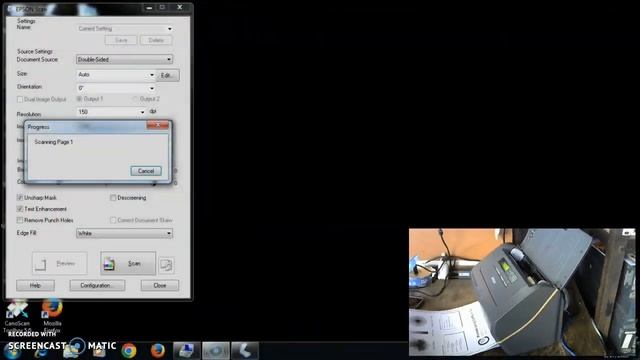Switch to the EPSON Scan taskbar button
Image resolution: width=640 pixels, height=360 pixels.
point(216,351)
